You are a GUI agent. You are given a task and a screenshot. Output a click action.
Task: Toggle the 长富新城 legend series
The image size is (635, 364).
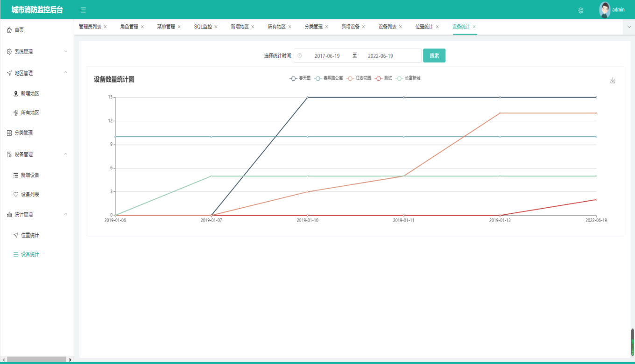[408, 78]
